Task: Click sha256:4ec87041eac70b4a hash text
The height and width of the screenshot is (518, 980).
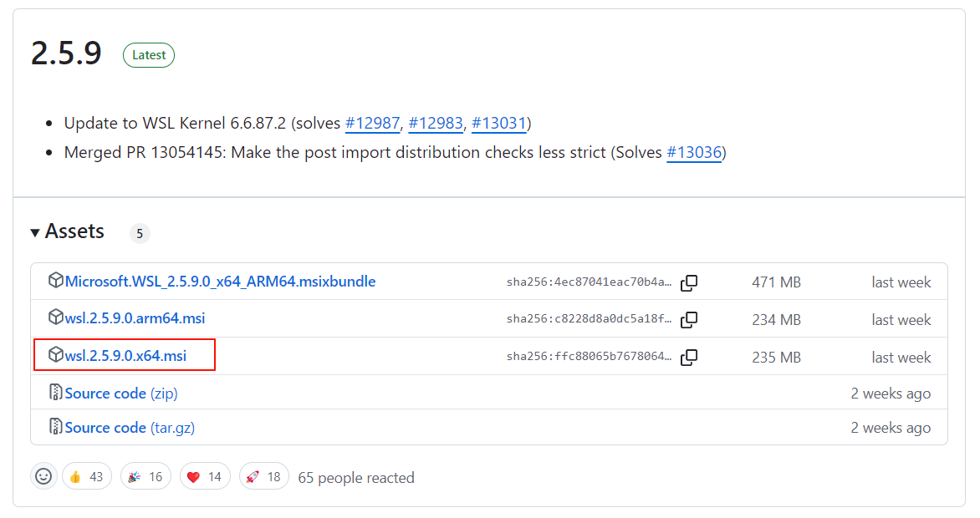Action: coord(589,282)
